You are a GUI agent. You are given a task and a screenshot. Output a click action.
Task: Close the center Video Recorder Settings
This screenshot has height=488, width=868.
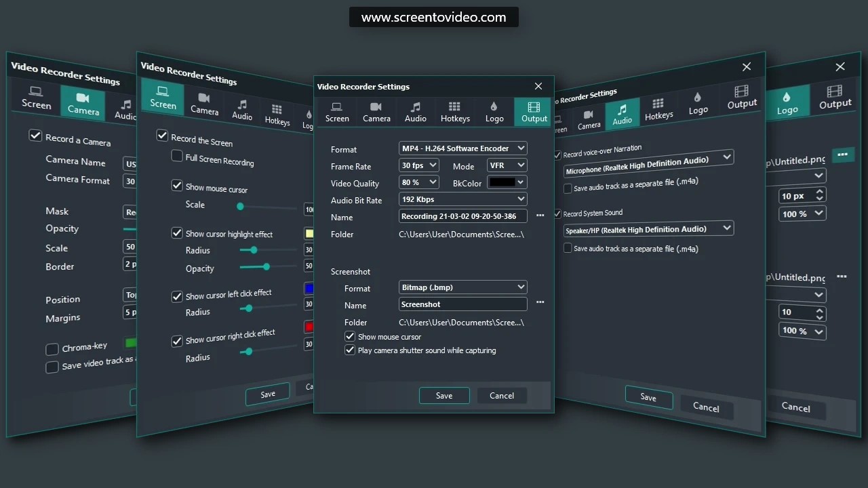click(538, 86)
